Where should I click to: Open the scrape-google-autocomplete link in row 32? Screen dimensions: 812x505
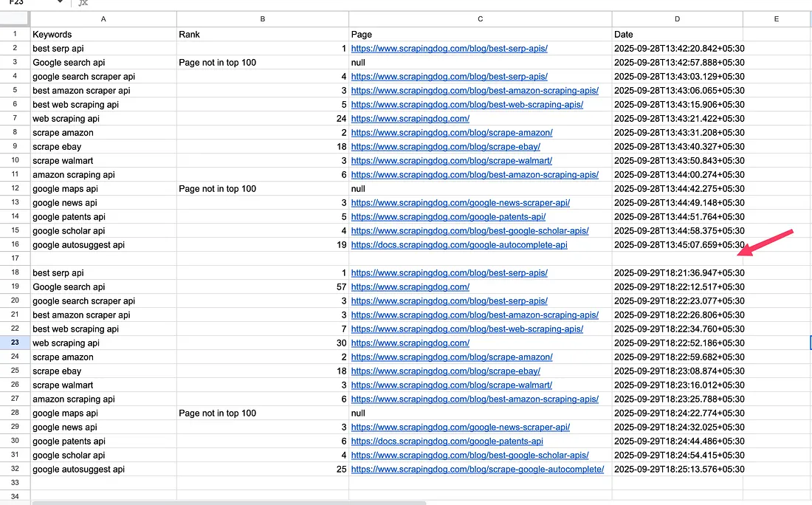coord(477,470)
